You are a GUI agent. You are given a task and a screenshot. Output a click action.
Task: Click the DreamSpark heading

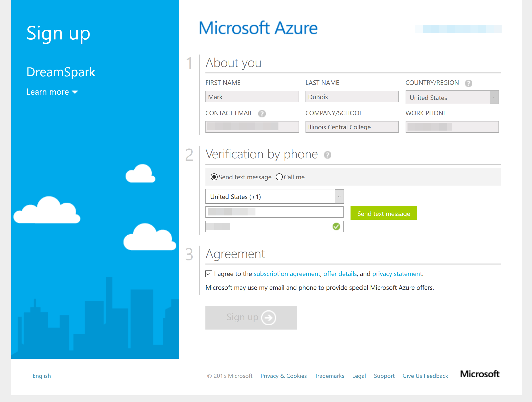click(x=61, y=72)
